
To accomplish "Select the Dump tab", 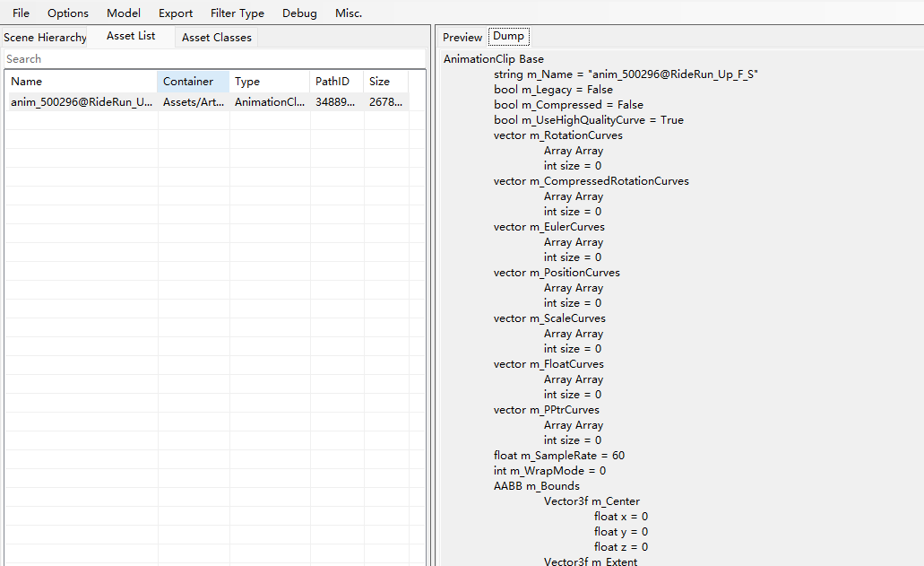I will coord(509,36).
